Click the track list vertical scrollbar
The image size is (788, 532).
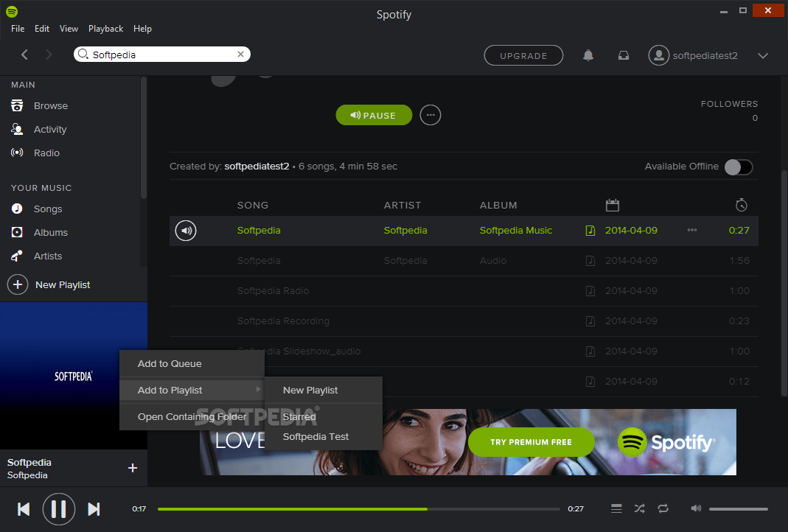tap(784, 284)
